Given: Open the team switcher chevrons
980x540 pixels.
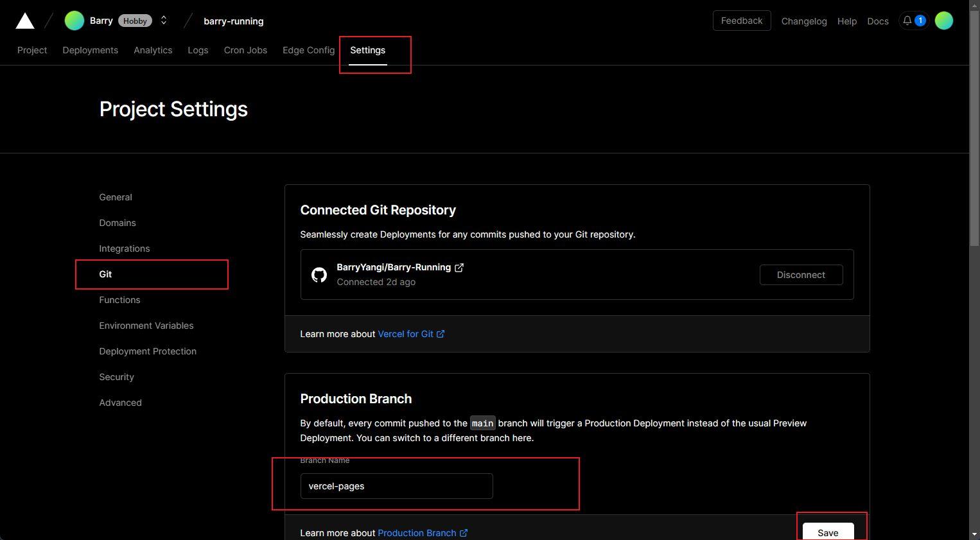Looking at the screenshot, I should [x=164, y=21].
